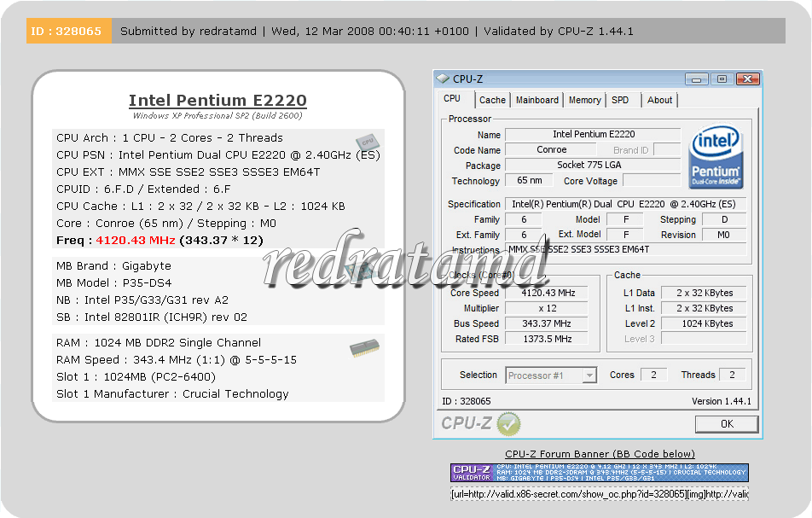Screen dimensions: 812x518
Task: Switch to the Mainboard tab
Action: click(537, 100)
